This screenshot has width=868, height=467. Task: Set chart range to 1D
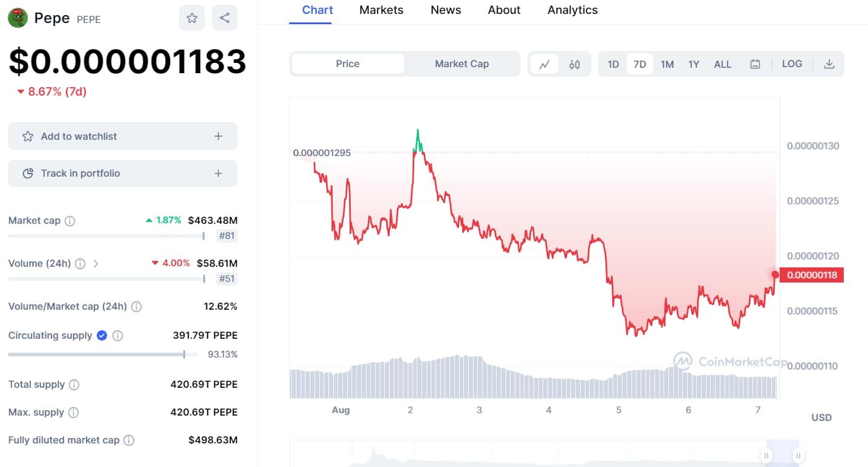[x=613, y=64]
